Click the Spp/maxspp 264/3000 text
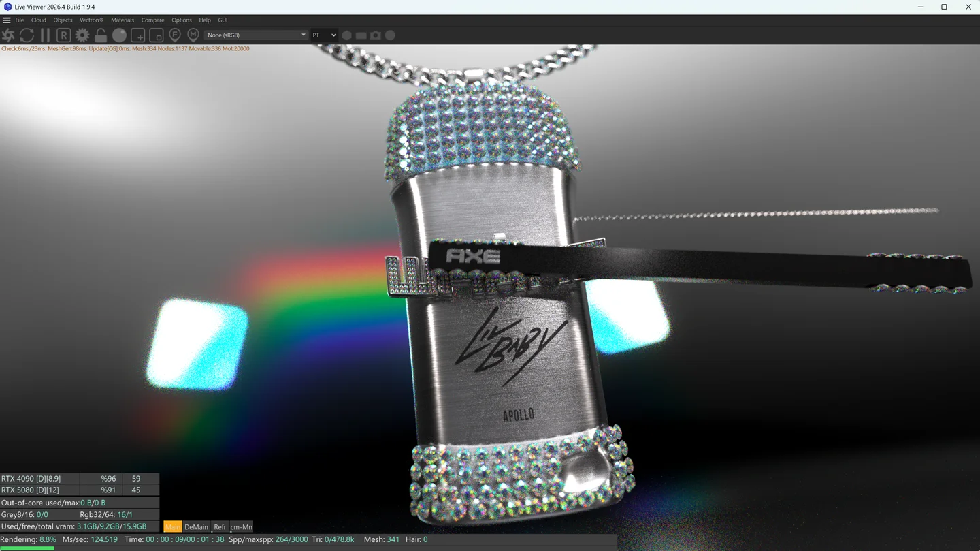 coord(268,539)
